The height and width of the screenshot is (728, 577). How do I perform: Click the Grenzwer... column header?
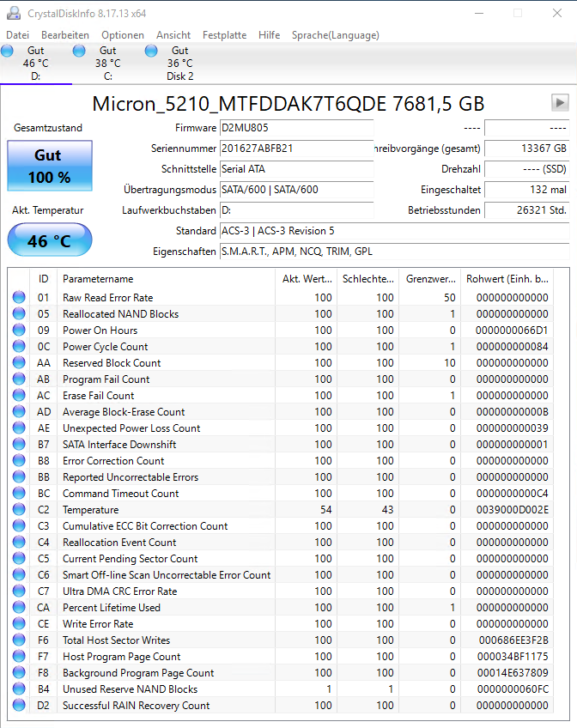coord(430,278)
